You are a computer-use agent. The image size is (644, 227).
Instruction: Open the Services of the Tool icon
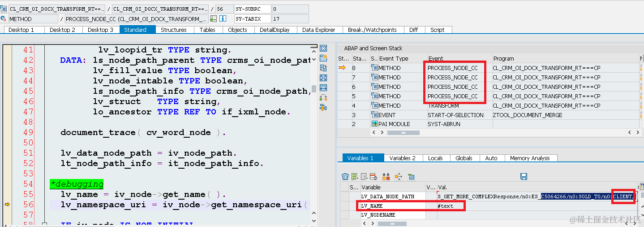tap(323, 107)
